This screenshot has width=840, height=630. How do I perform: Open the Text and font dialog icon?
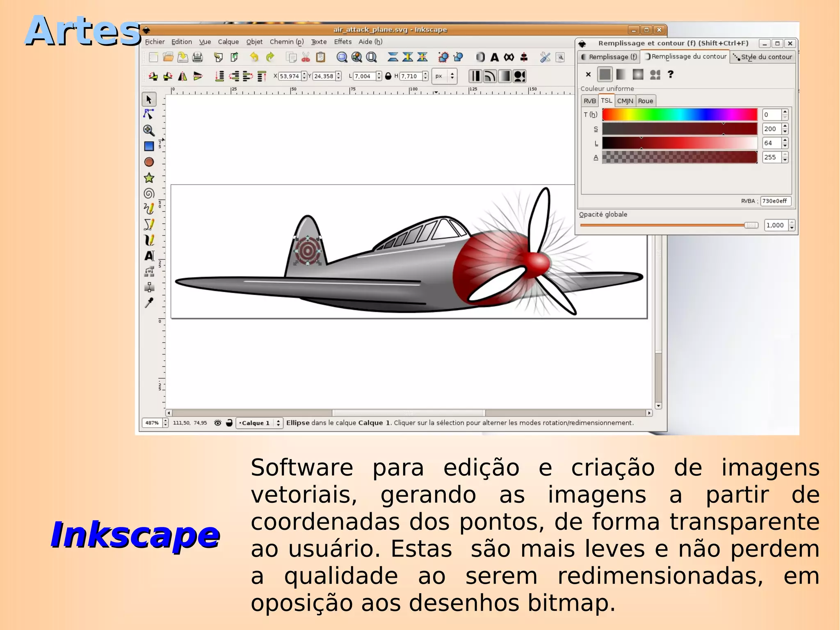click(495, 57)
